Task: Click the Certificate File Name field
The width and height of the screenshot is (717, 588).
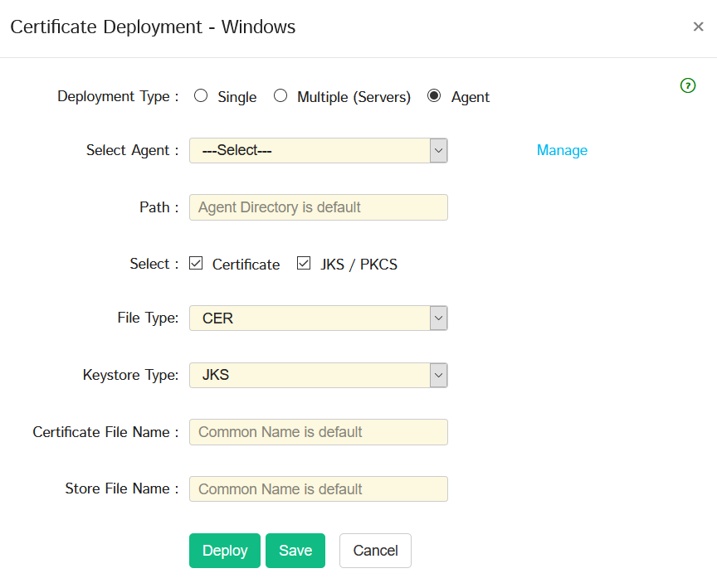Action: 319,432
